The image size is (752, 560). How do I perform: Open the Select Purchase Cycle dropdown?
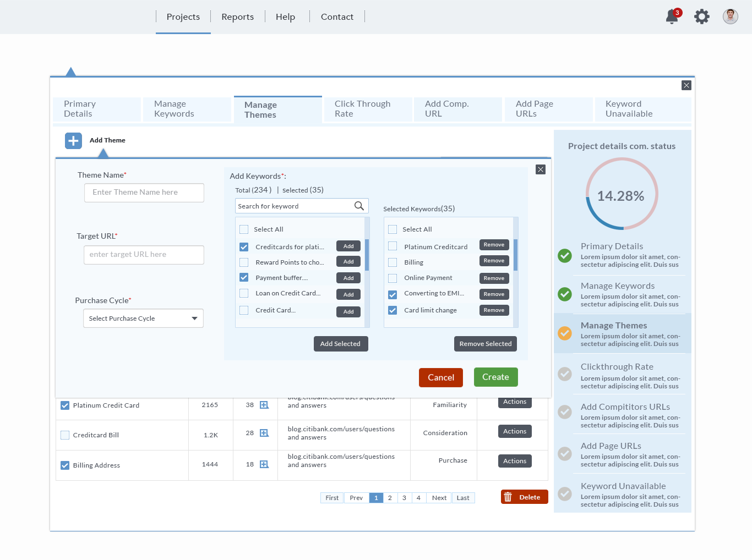(x=143, y=319)
